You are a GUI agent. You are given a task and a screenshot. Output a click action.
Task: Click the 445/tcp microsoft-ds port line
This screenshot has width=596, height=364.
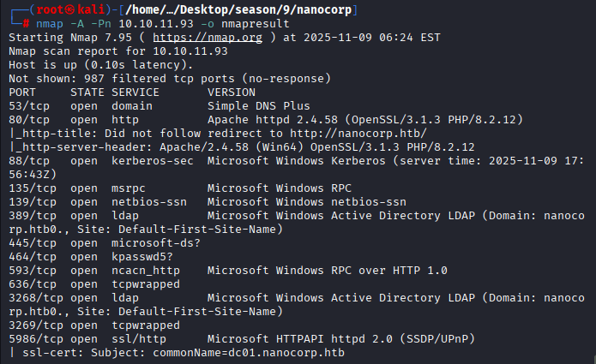(x=86, y=242)
